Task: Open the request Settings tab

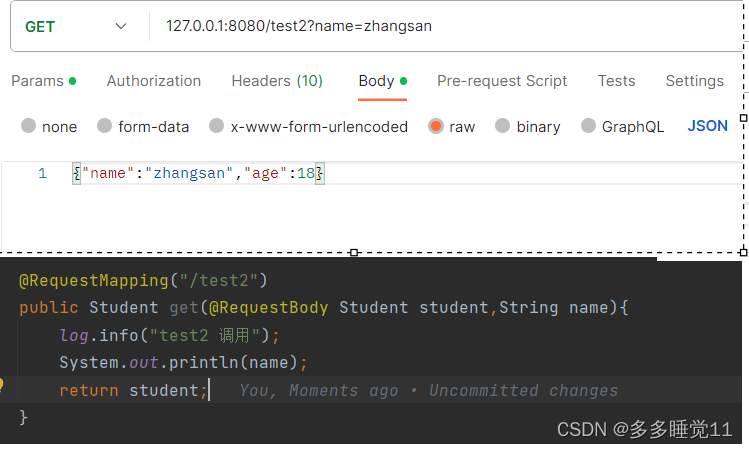Action: tap(694, 81)
